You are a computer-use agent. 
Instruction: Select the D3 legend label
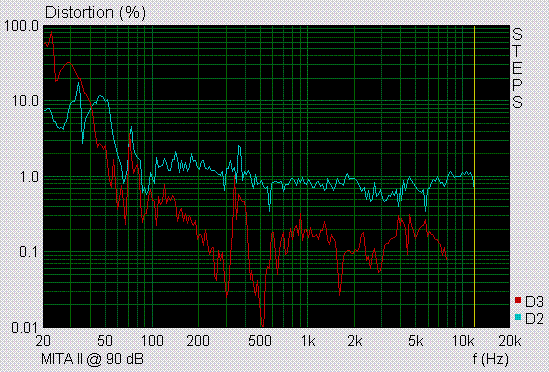(534, 301)
